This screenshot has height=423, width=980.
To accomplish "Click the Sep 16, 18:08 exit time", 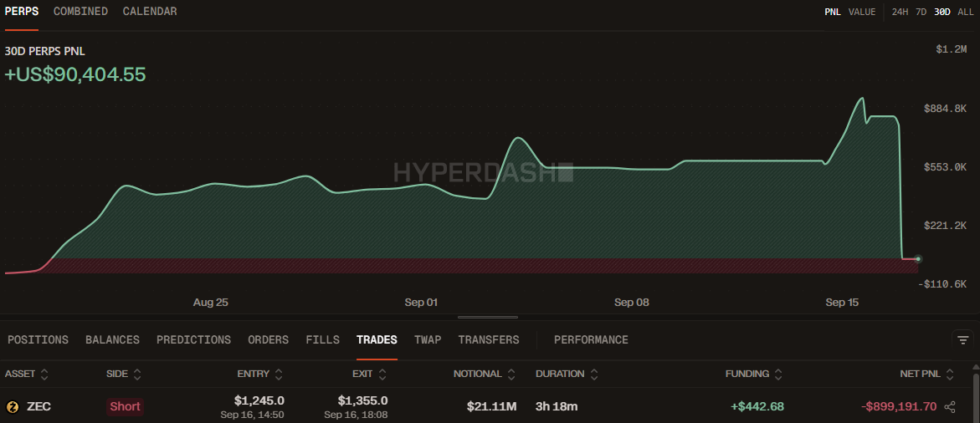I will tap(356, 415).
